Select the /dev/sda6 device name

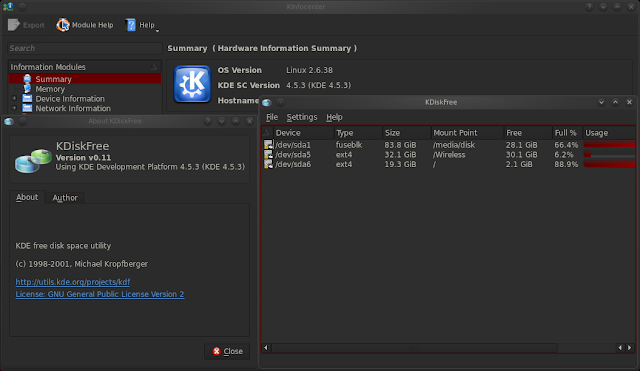(293, 164)
